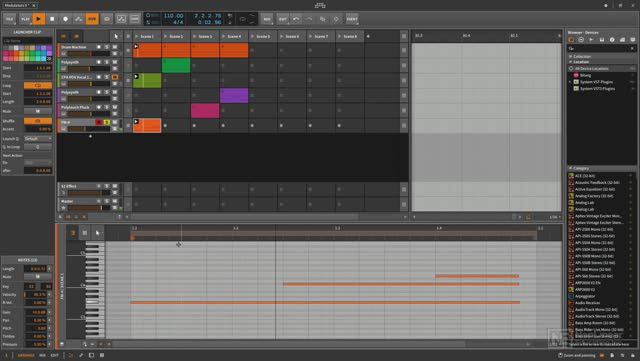The image size is (640, 361).
Task: Toggle the automation write button in transport
Action: click(78, 19)
